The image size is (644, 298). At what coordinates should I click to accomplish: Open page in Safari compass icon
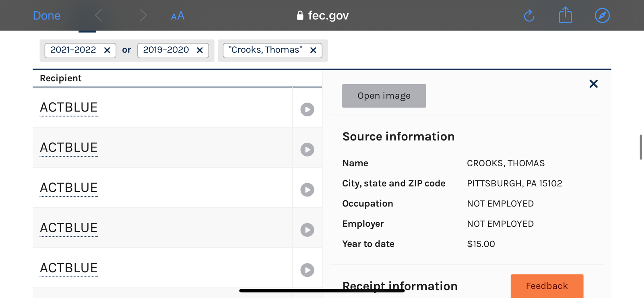pyautogui.click(x=602, y=16)
